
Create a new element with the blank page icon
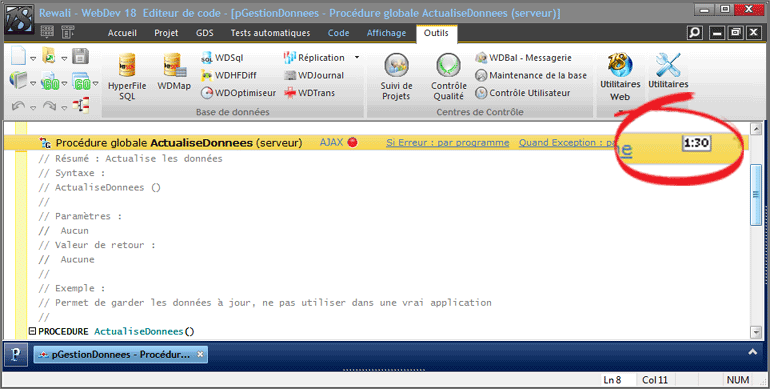pyautogui.click(x=18, y=56)
